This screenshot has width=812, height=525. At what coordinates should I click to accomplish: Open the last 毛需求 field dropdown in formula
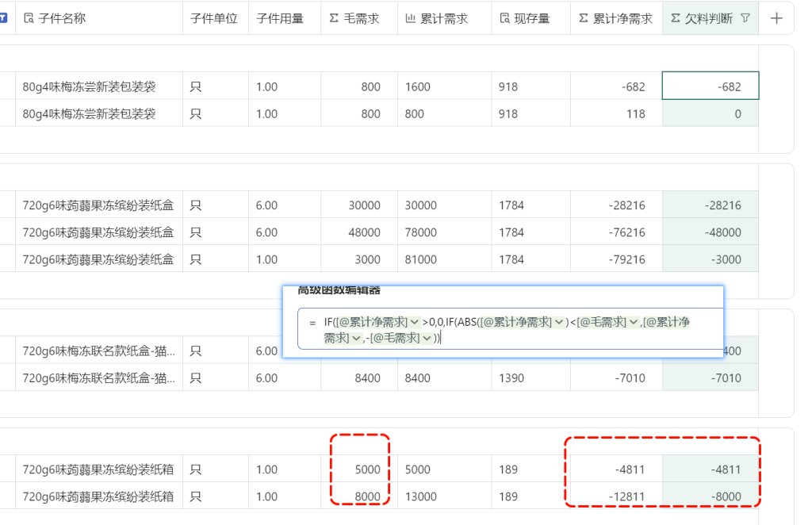click(x=427, y=338)
